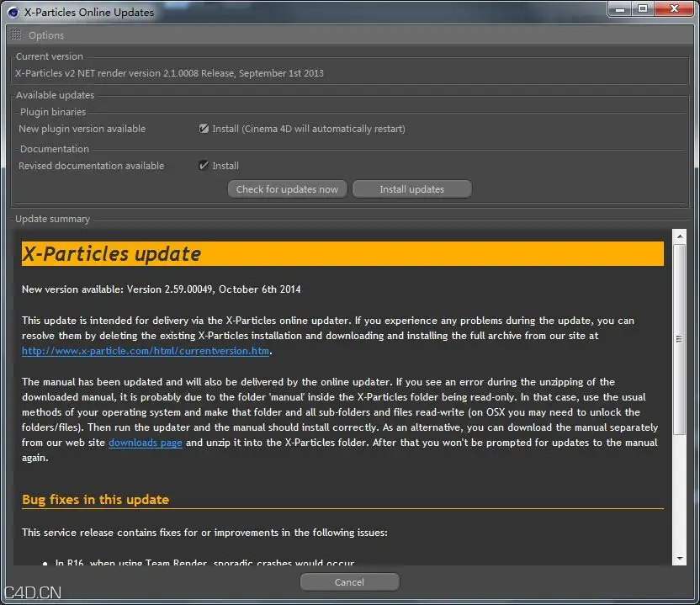Viewport: 700px width, 605px height.
Task: Click the 'X-Particles update' orange heading
Action: (342, 253)
